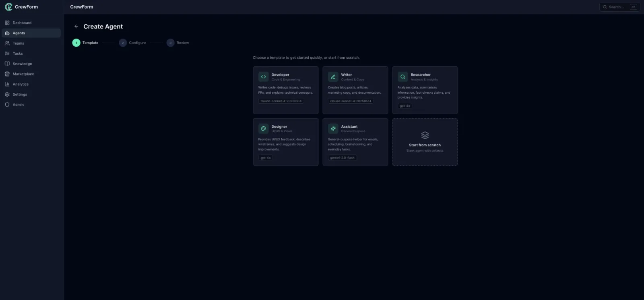
Task: Click the Developer template code icon
Action: (x=263, y=77)
